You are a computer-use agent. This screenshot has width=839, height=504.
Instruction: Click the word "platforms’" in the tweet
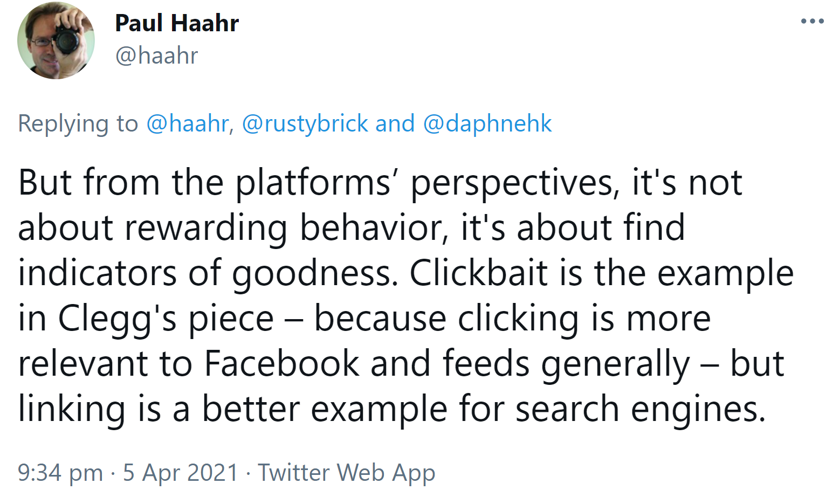pos(313,183)
